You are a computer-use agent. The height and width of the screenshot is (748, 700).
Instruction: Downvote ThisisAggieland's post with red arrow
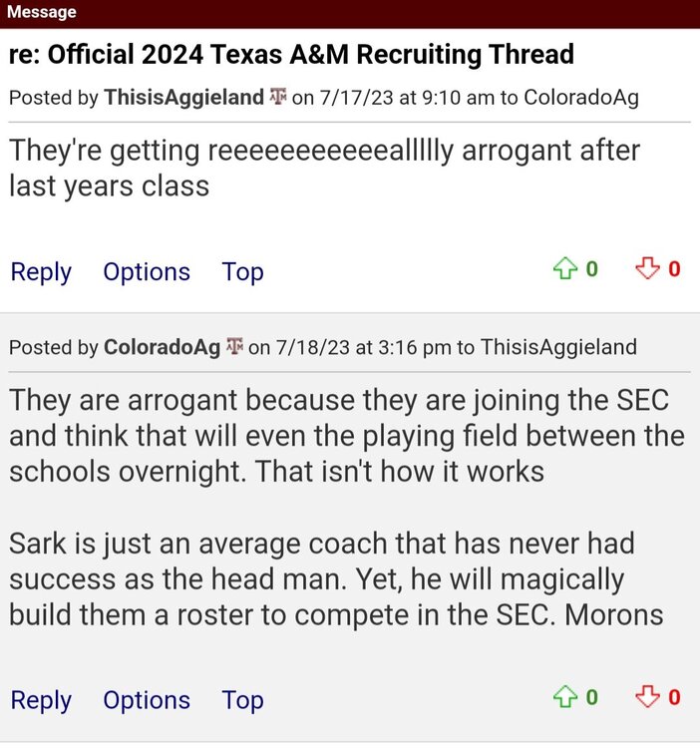(x=648, y=269)
